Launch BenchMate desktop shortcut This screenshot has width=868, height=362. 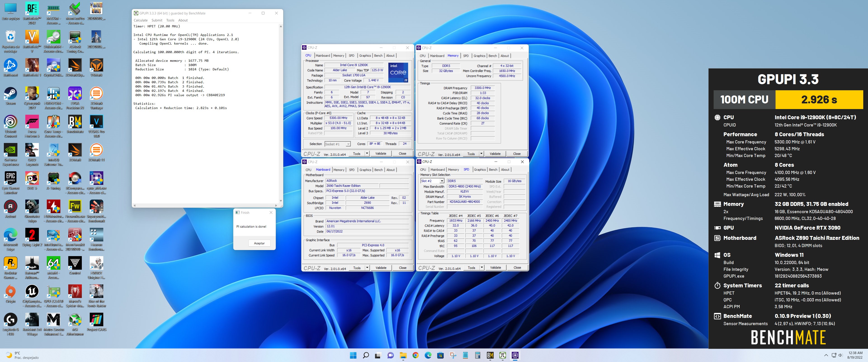75,124
